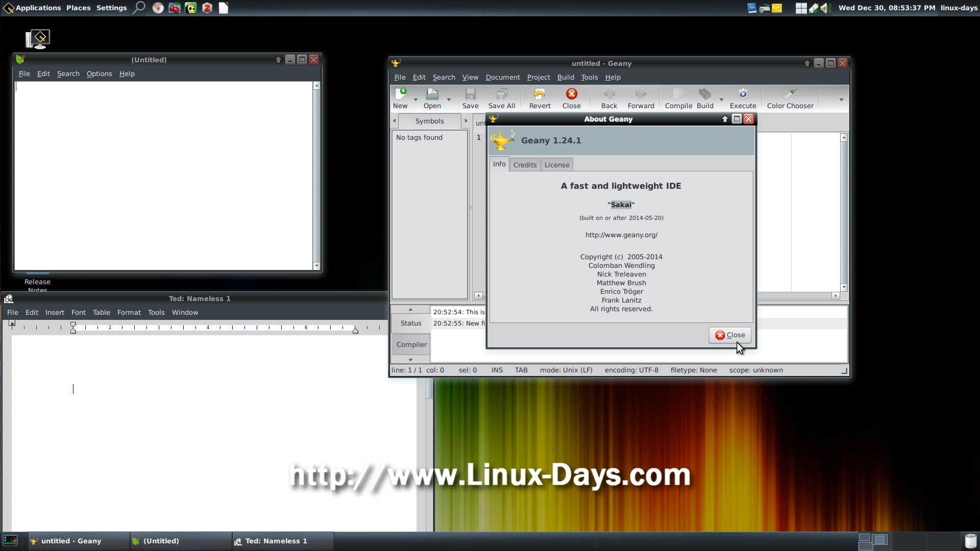Expand the Open recent files dropdown arrow

449,99
